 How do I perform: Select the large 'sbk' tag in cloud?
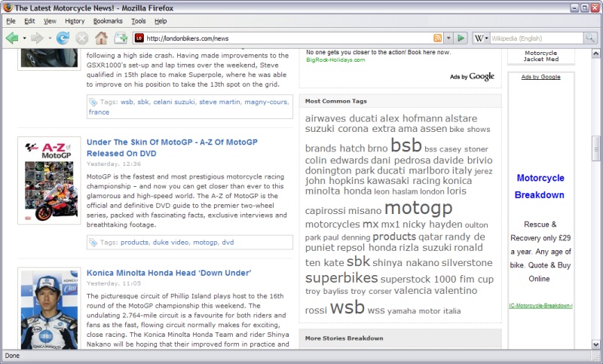358,262
